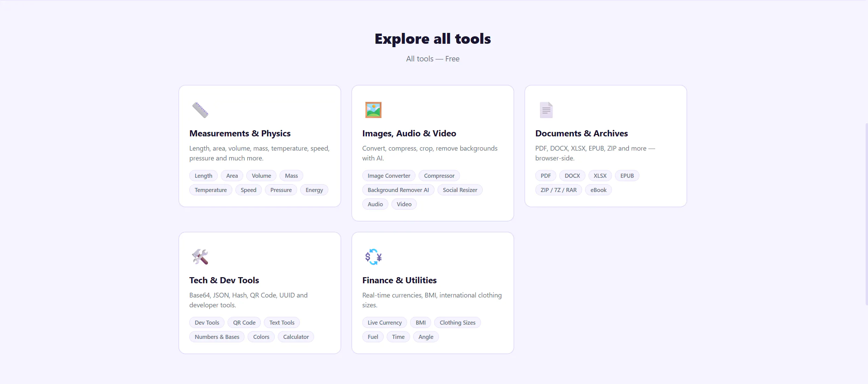Open the Numbers & Bases tag
The image size is (868, 384).
(217, 337)
